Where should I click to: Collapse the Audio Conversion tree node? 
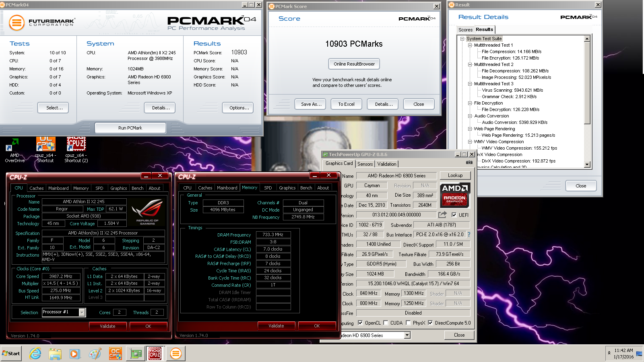coord(470,116)
